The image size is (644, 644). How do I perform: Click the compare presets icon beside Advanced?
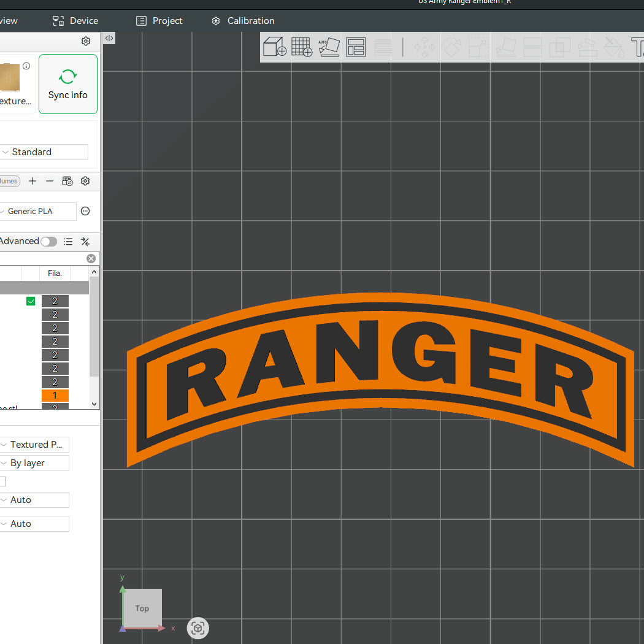pos(85,242)
